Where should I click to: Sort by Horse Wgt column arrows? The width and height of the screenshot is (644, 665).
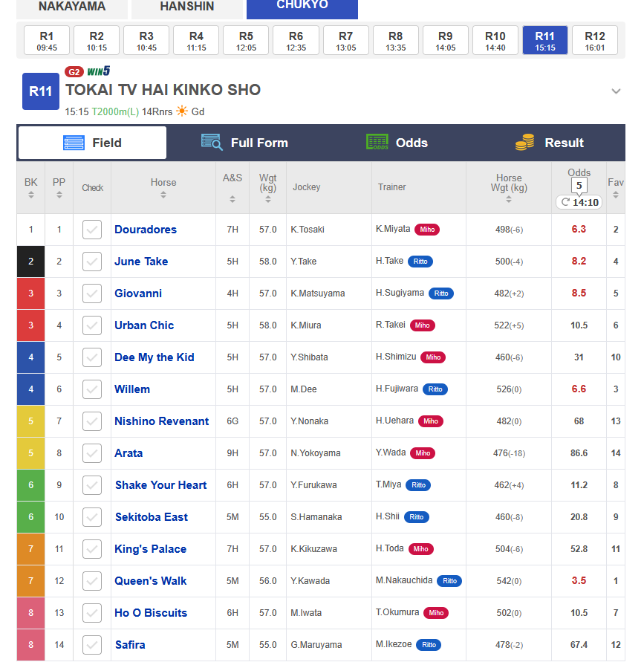point(509,199)
